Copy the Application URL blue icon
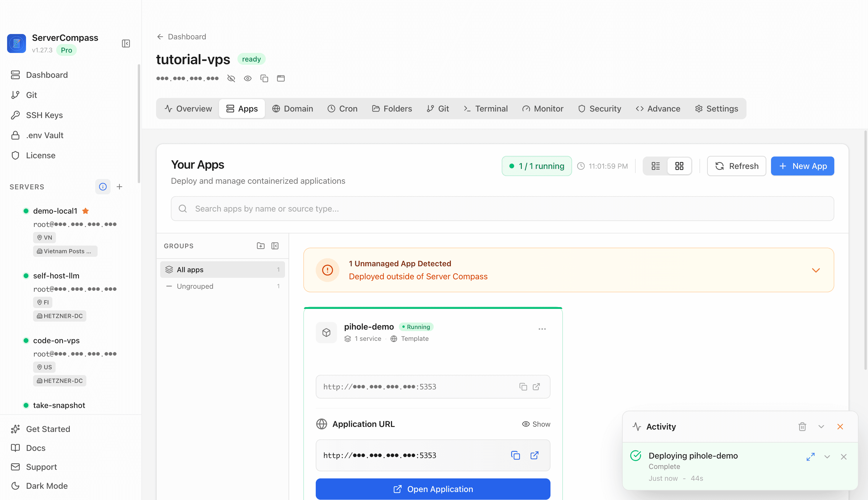The width and height of the screenshot is (868, 500). [516, 455]
